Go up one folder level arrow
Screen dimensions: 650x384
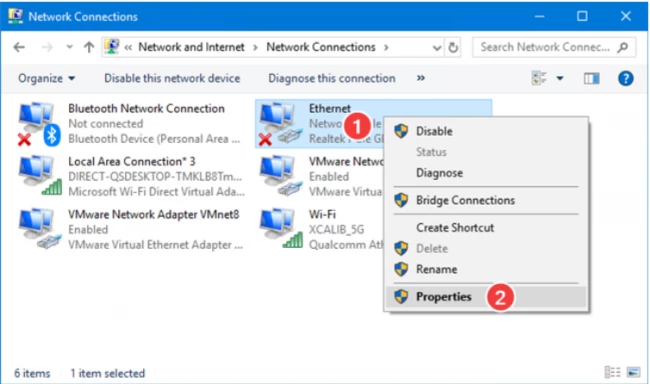(x=89, y=47)
